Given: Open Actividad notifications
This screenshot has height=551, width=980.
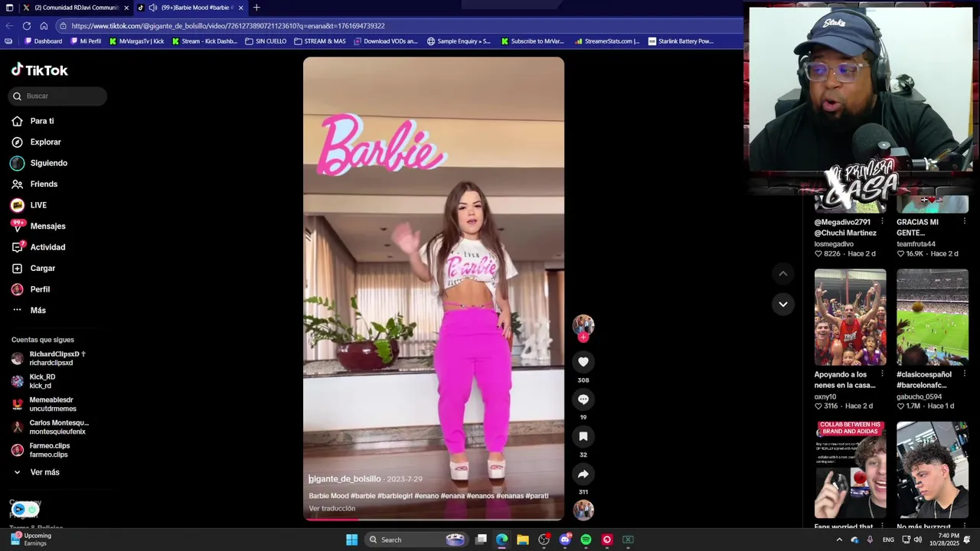Looking at the screenshot, I should [x=38, y=247].
